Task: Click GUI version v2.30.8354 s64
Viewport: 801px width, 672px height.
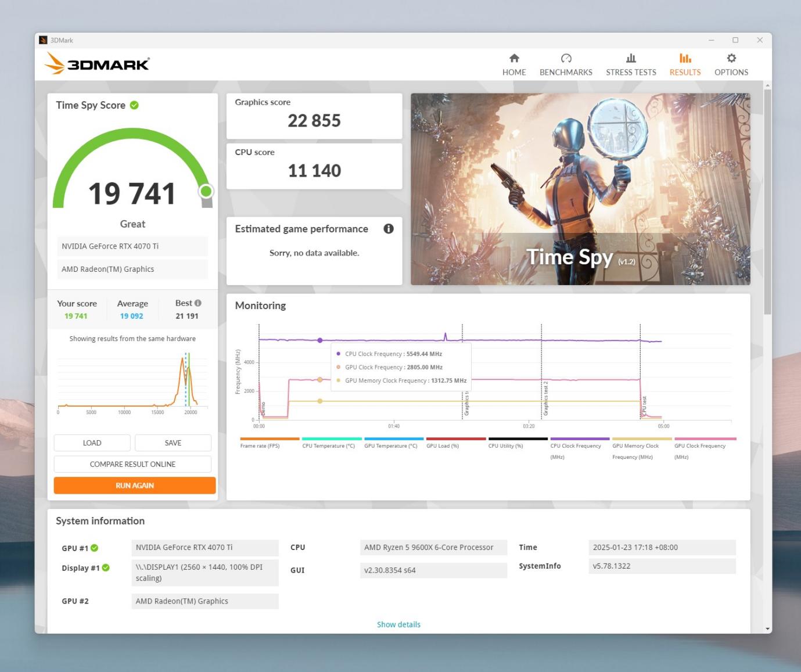Action: pyautogui.click(x=433, y=570)
